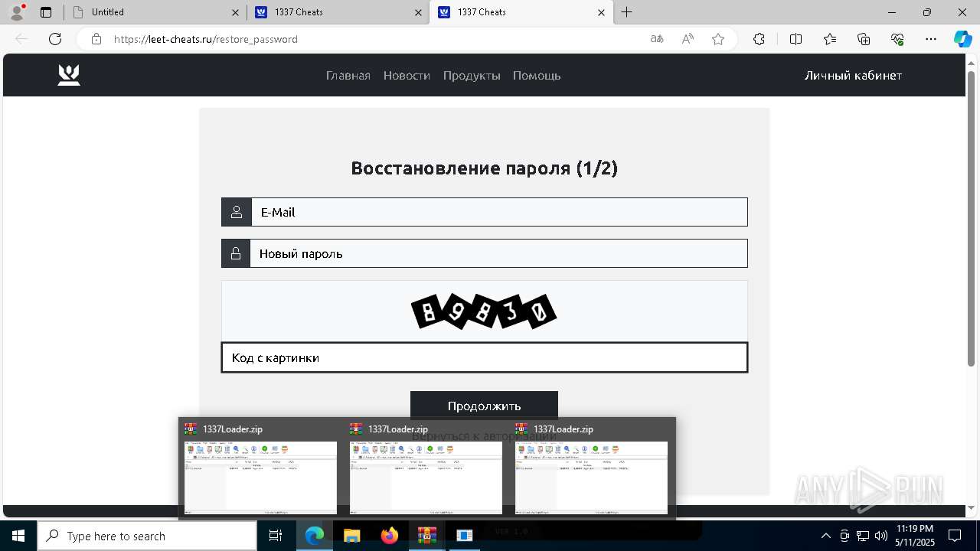
Task: Launch Firefox from taskbar
Action: tap(390, 536)
